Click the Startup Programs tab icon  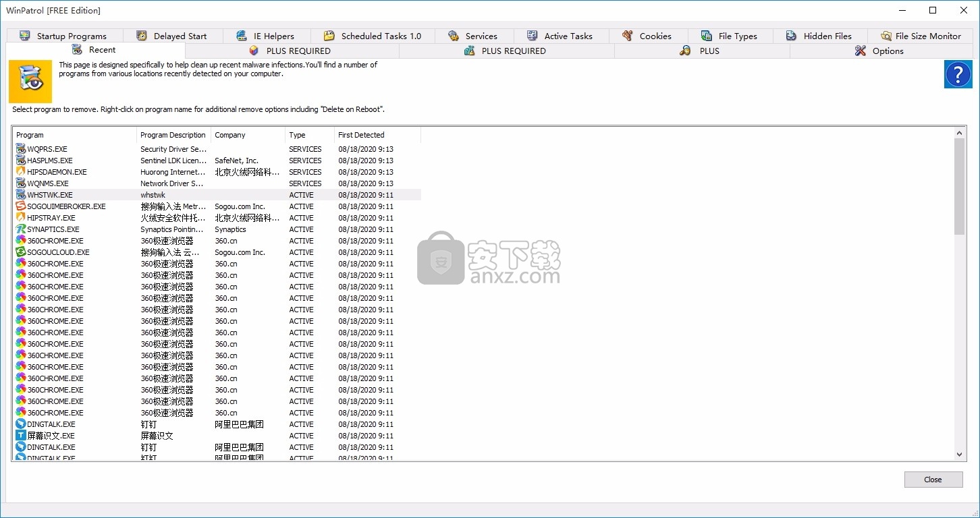coord(25,36)
